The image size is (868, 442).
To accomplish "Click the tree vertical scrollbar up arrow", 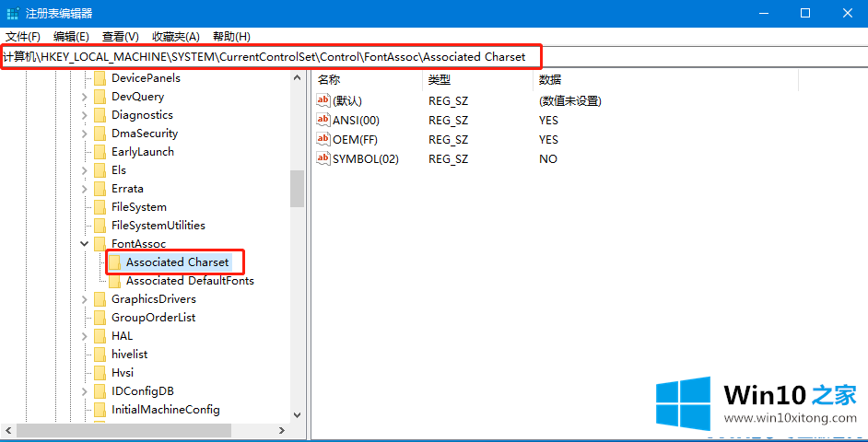I will coord(298,78).
